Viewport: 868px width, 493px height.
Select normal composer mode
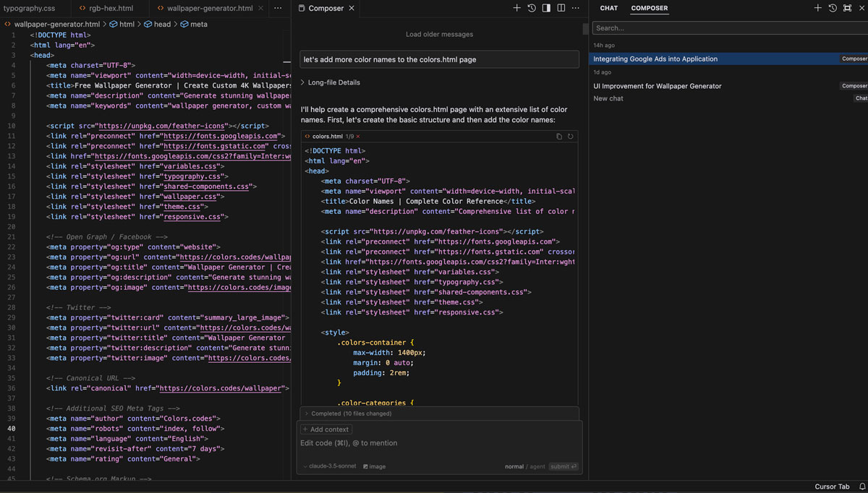514,466
